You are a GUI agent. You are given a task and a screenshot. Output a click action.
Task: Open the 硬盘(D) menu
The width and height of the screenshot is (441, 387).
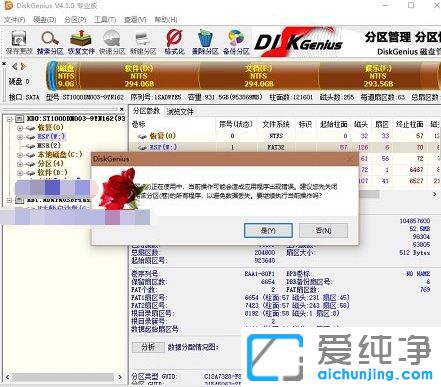pyautogui.click(x=45, y=20)
